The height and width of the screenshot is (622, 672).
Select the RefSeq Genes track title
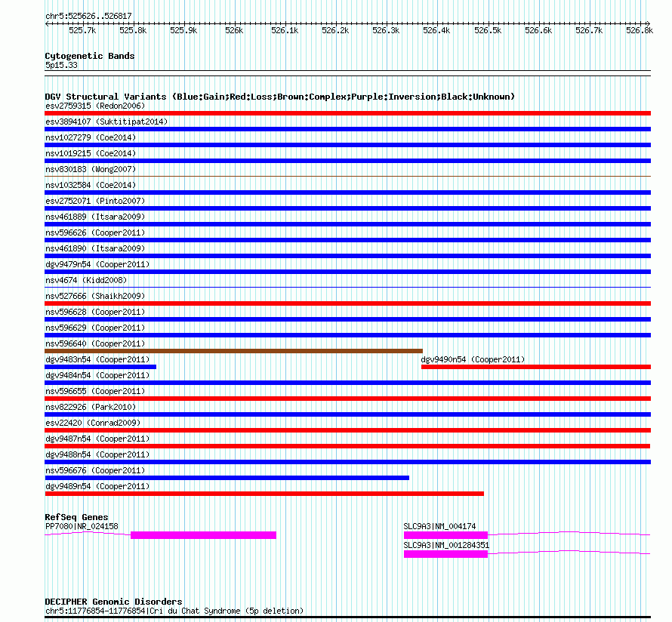tap(76, 517)
